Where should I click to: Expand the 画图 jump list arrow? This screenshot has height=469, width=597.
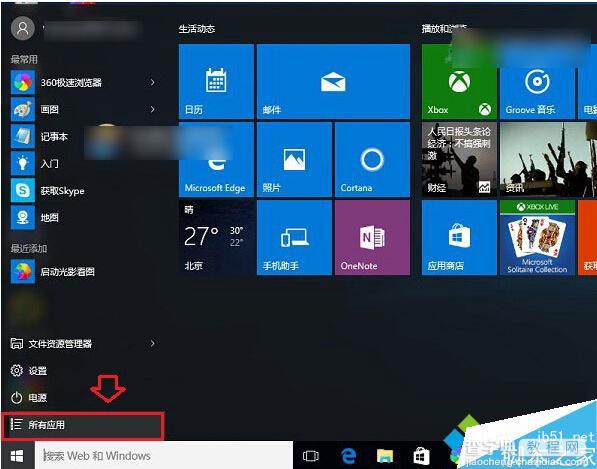[152, 110]
